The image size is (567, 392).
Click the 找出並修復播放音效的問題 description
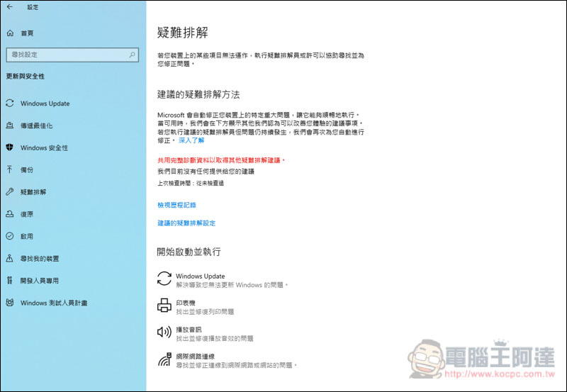(215, 338)
